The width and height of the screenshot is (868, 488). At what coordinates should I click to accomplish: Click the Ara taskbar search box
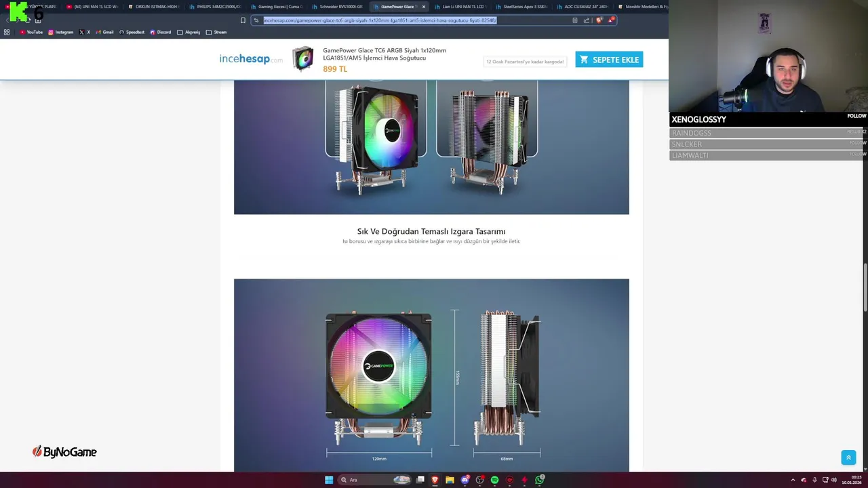[x=375, y=480]
